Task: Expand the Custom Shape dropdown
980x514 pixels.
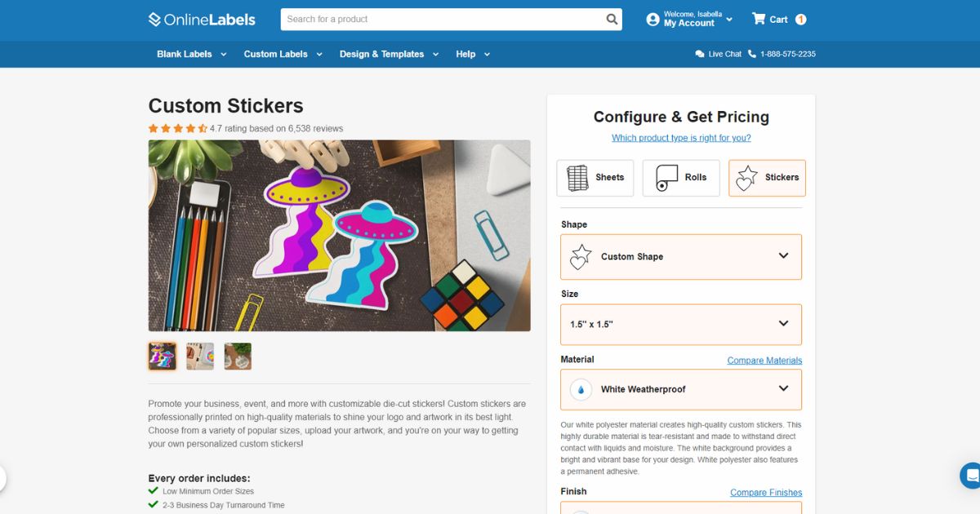Action: (681, 257)
